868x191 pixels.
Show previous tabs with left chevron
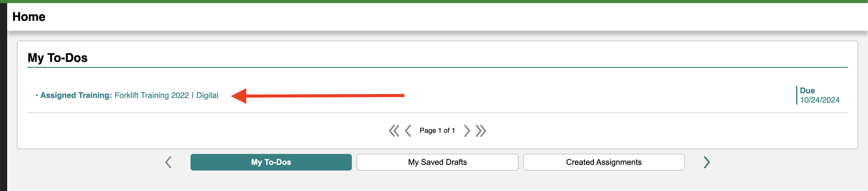coord(168,162)
